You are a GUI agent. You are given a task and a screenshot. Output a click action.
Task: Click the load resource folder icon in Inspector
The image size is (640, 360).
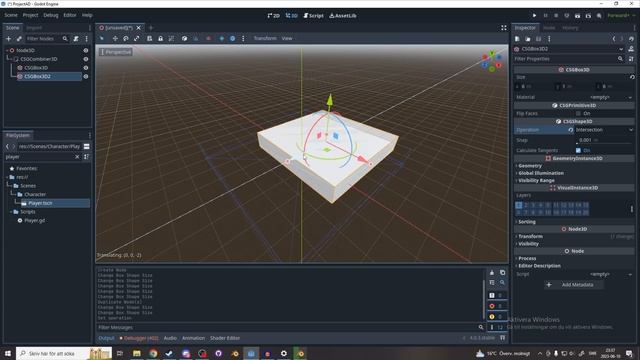pyautogui.click(x=528, y=39)
